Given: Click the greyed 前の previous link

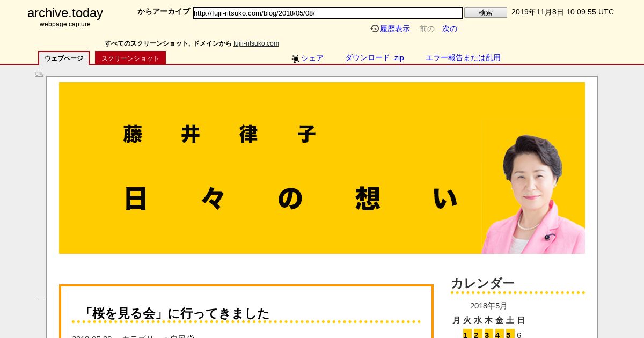Looking at the screenshot, I should click(x=427, y=28).
